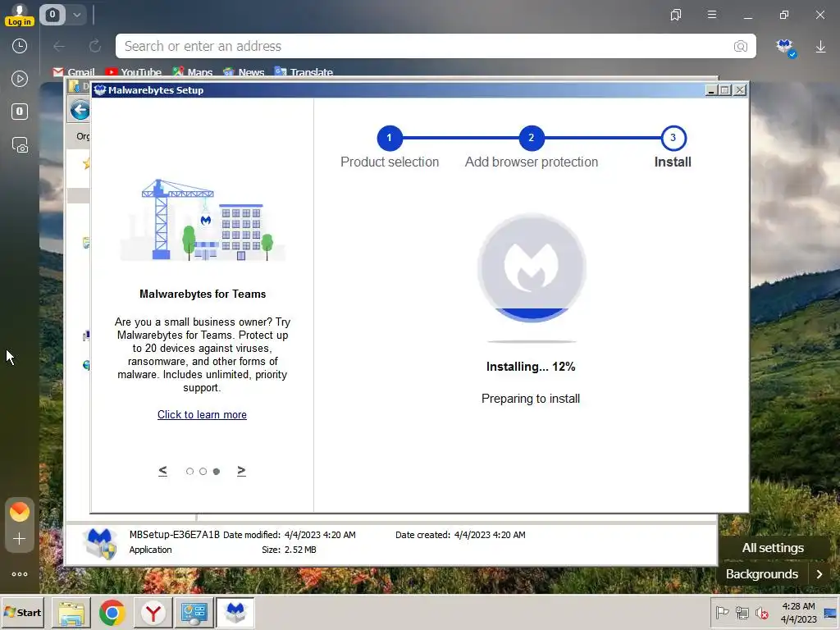
Task: Click the Explorer window back arrow button
Action: pos(80,111)
